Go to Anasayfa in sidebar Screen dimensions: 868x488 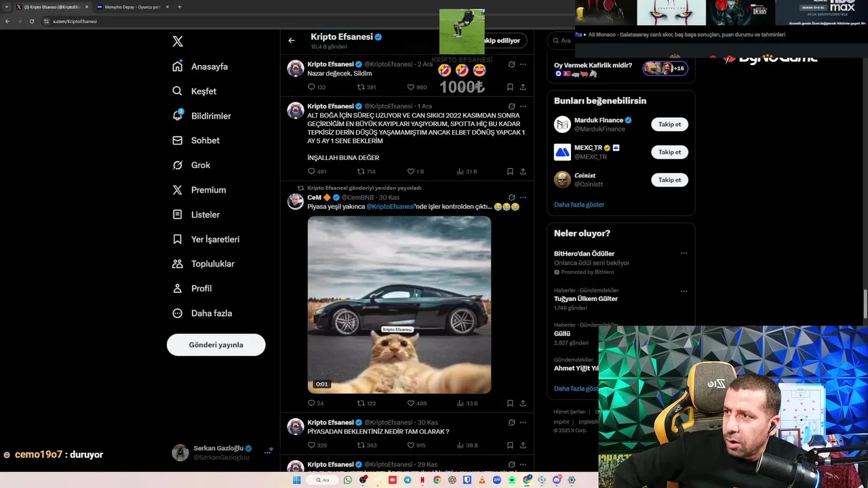(200, 66)
